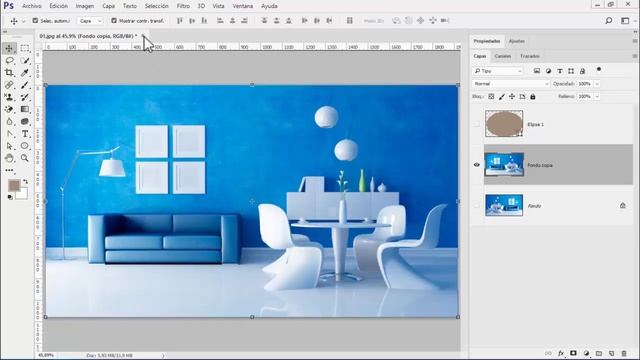Toggle Mostrar contr. transf. checkbox

tap(114, 20)
